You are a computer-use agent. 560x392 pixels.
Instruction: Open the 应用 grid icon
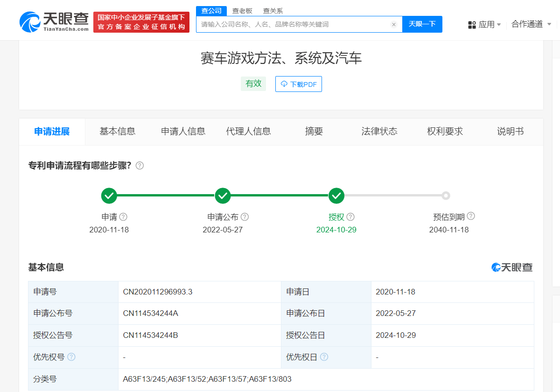point(472,25)
